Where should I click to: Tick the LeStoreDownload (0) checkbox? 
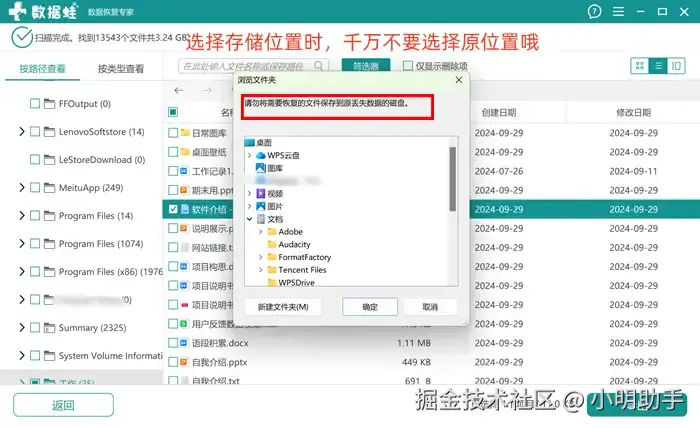coord(35,160)
